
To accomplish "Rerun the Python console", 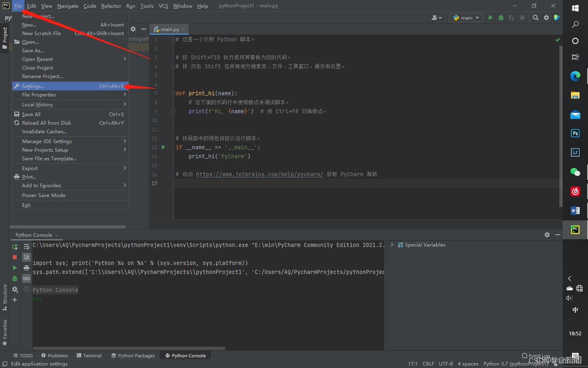I will click(x=15, y=247).
